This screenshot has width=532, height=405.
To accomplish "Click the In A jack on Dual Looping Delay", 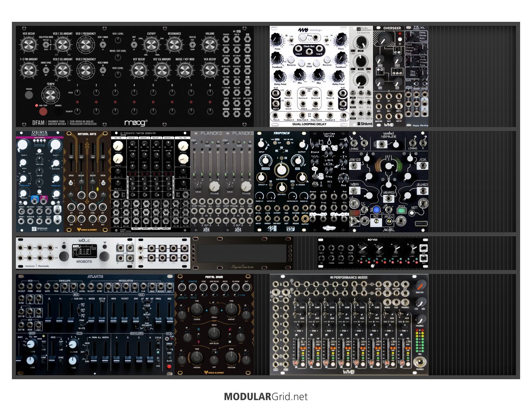I will click(275, 94).
